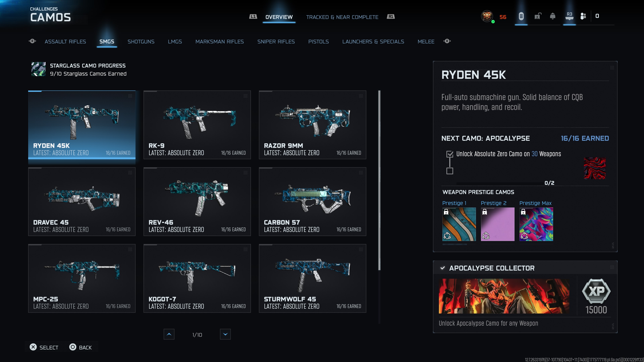Image resolution: width=644 pixels, height=362 pixels.
Task: Click the lock icon on Prestige 1 camo
Action: tap(446, 212)
